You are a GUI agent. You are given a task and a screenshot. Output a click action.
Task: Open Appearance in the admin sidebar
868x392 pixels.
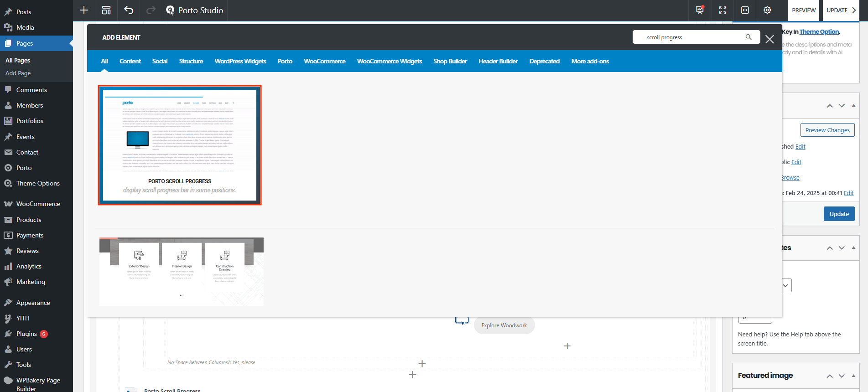[x=33, y=303]
